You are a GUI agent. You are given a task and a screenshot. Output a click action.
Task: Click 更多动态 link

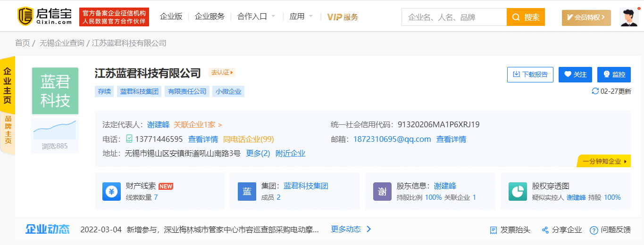(346, 229)
